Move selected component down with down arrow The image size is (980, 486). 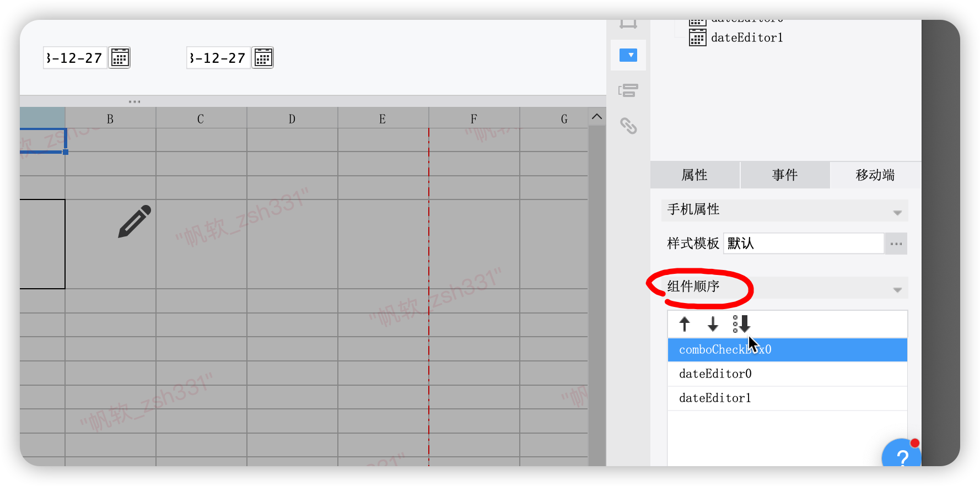(713, 324)
